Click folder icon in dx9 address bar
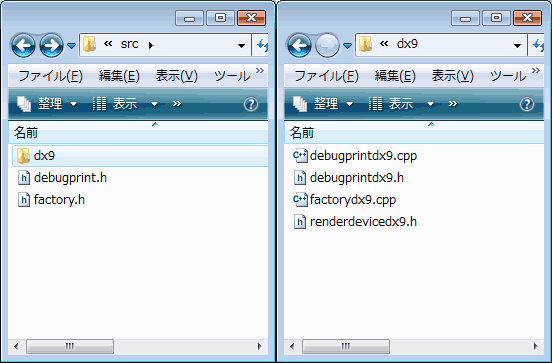552x363 pixels. [366, 45]
